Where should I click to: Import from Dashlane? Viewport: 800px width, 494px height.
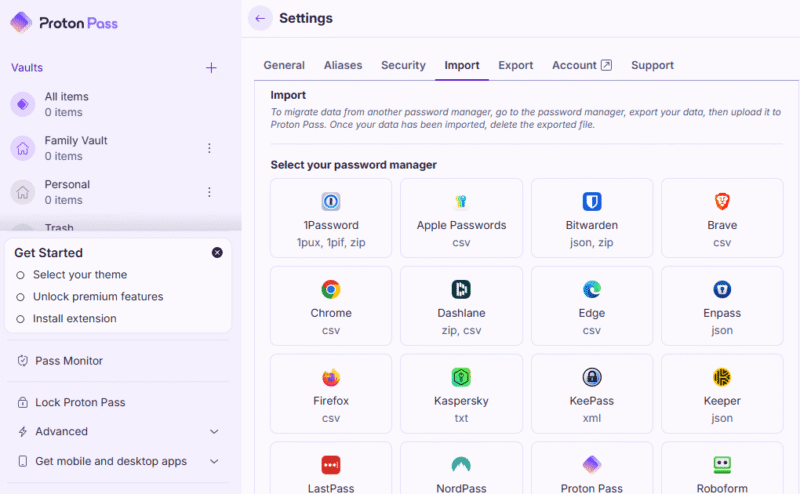tap(461, 306)
